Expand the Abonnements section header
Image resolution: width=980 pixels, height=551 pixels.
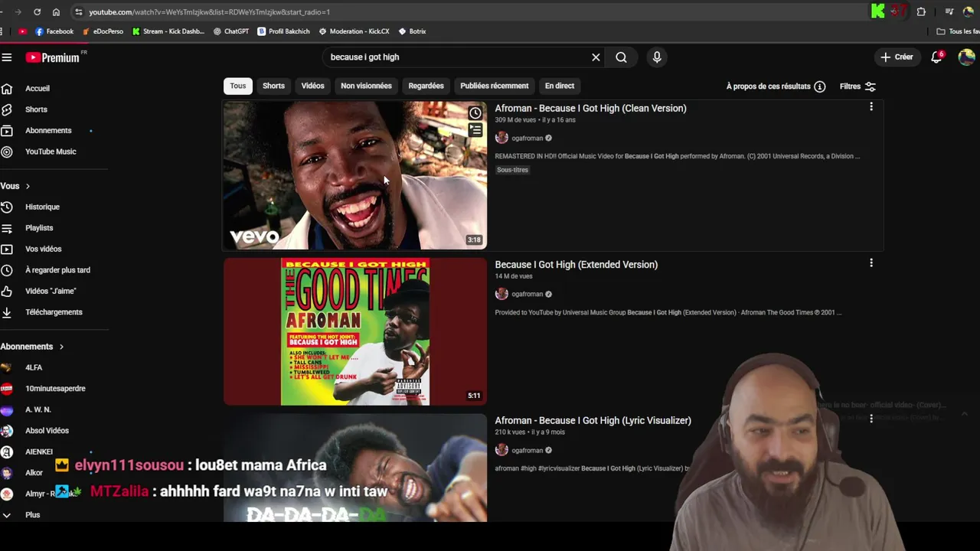coord(32,347)
